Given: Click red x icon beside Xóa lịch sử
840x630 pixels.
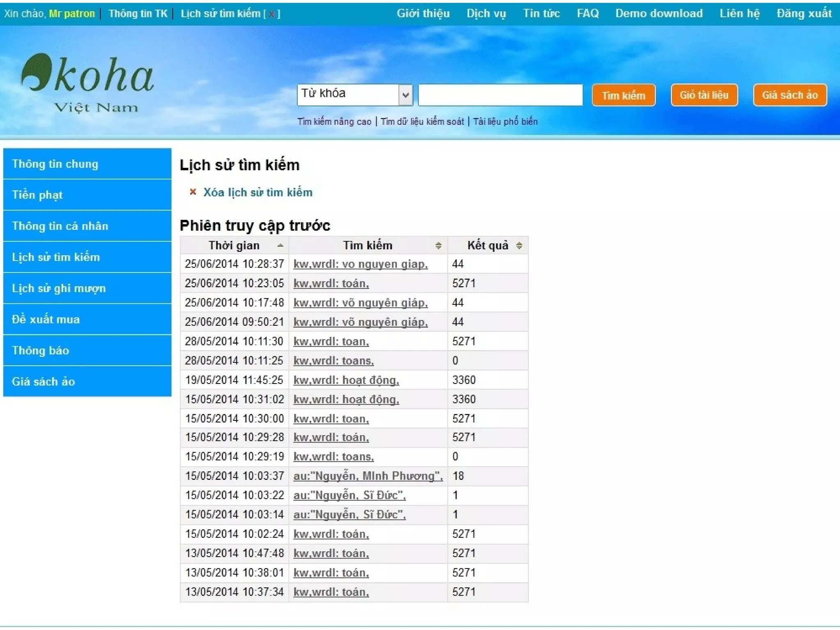Looking at the screenshot, I should (193, 192).
